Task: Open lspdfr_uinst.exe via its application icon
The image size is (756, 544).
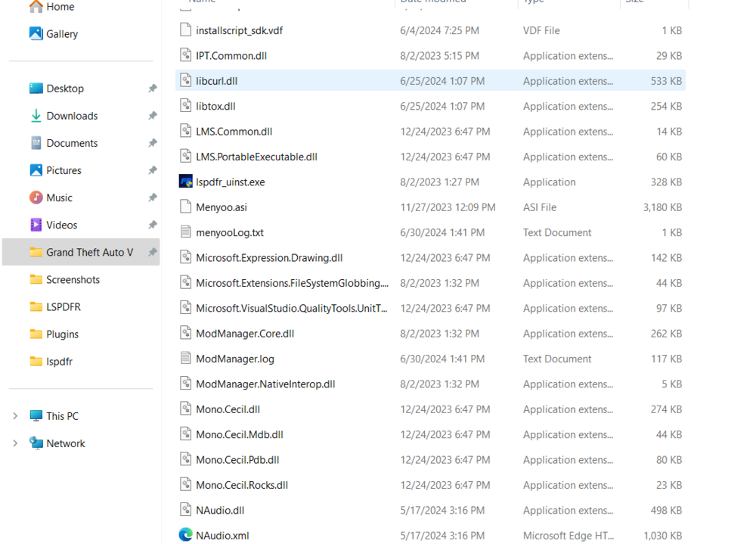Action: [186, 182]
